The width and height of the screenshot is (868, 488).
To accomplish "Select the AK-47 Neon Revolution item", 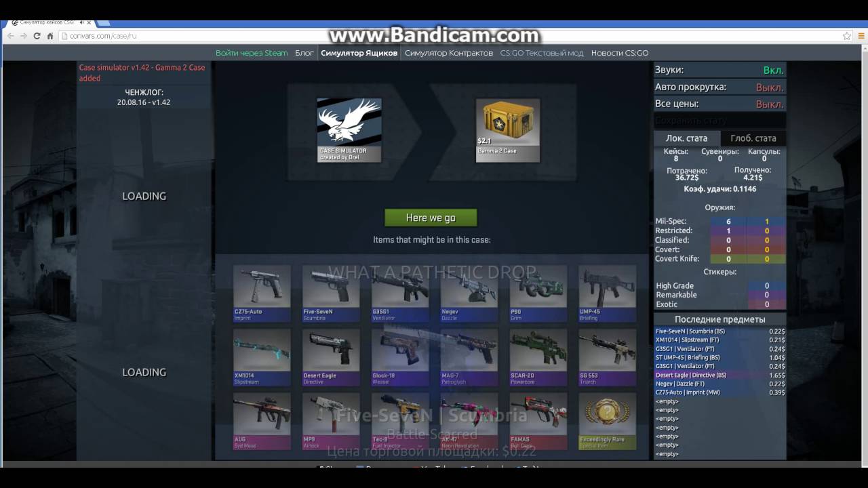I will pos(470,421).
